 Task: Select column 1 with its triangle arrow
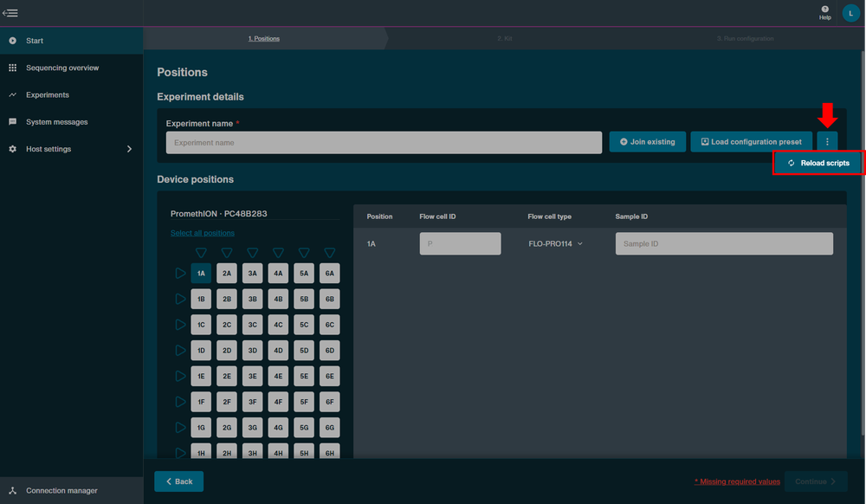tap(201, 253)
